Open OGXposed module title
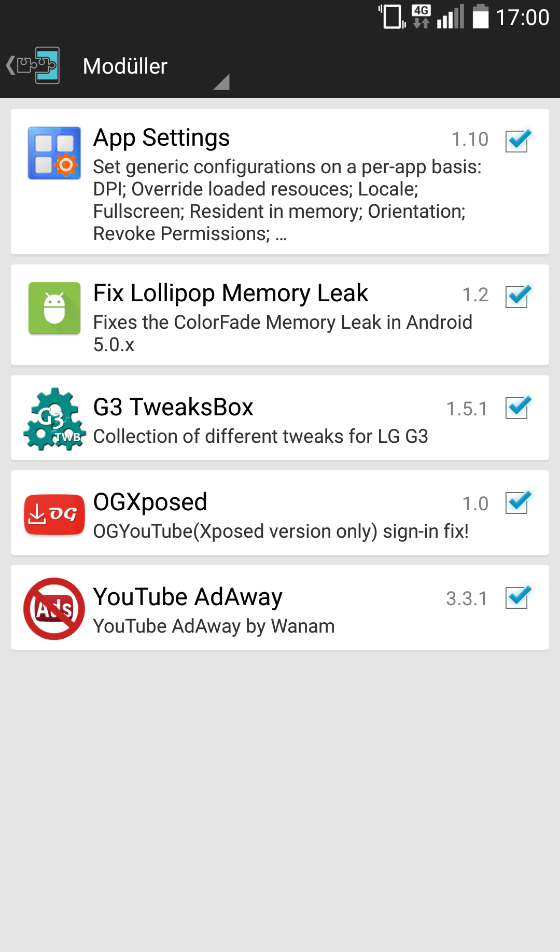The width and height of the screenshot is (560, 952). pyautogui.click(x=150, y=502)
